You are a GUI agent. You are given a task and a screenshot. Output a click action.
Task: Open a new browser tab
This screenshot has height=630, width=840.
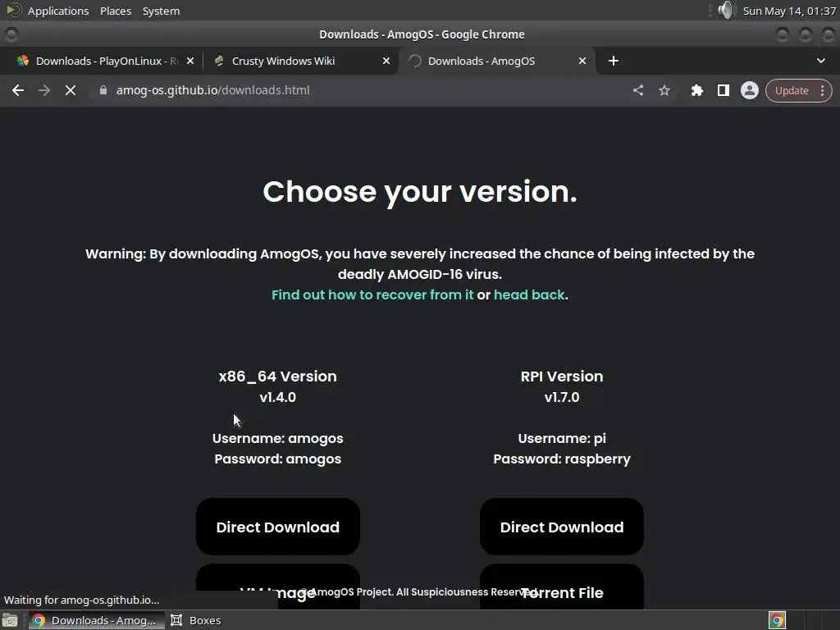pos(614,61)
